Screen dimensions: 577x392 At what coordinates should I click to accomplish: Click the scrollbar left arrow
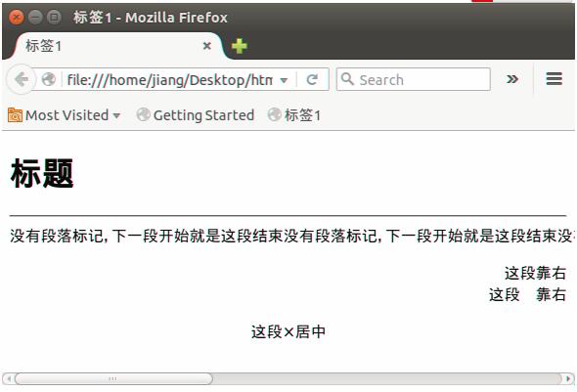coord(9,378)
